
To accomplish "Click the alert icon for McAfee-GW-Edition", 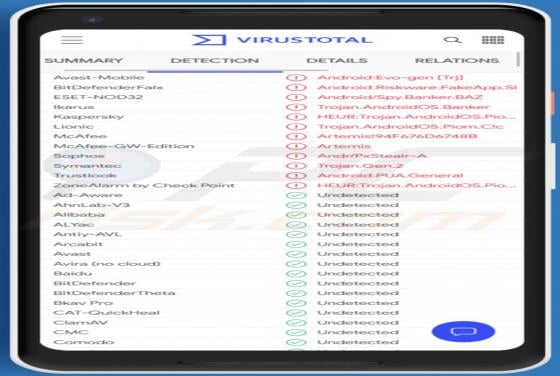I will click(x=296, y=146).
